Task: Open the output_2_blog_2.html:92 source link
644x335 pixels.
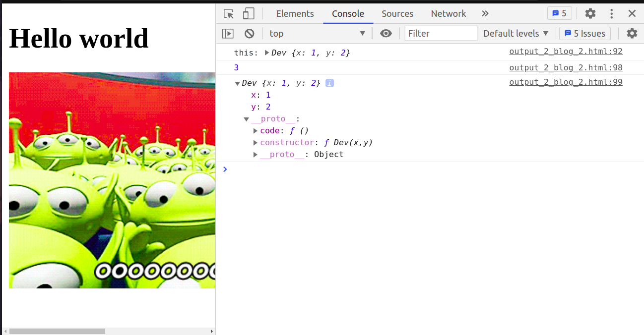Action: 566,52
